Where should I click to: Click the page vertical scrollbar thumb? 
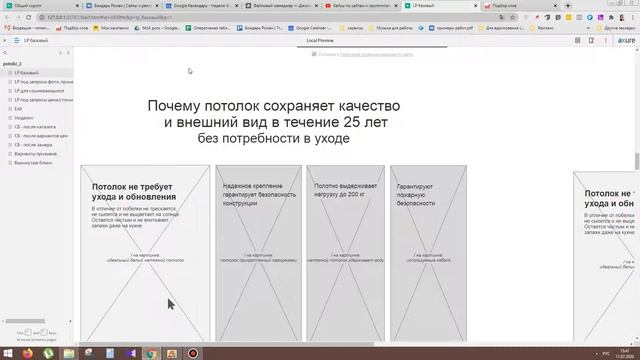pyautogui.click(x=637, y=161)
